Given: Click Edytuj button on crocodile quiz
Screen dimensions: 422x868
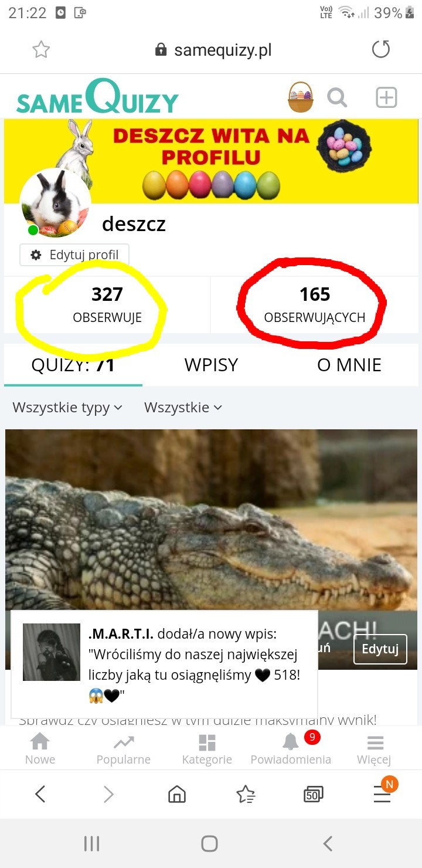Looking at the screenshot, I should (x=380, y=649).
